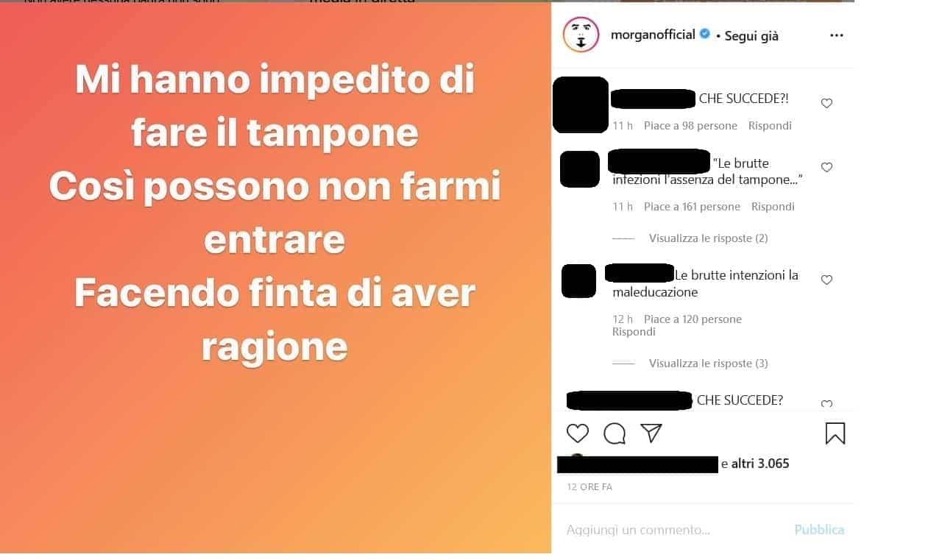Reply to the 'CHE SUCCEDE?!' comment

point(770,126)
